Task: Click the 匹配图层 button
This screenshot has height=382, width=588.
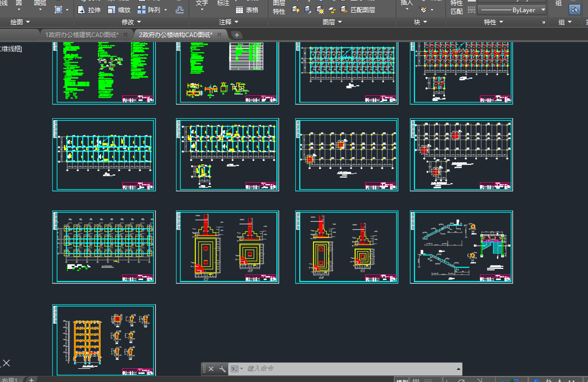Action: click(x=358, y=10)
